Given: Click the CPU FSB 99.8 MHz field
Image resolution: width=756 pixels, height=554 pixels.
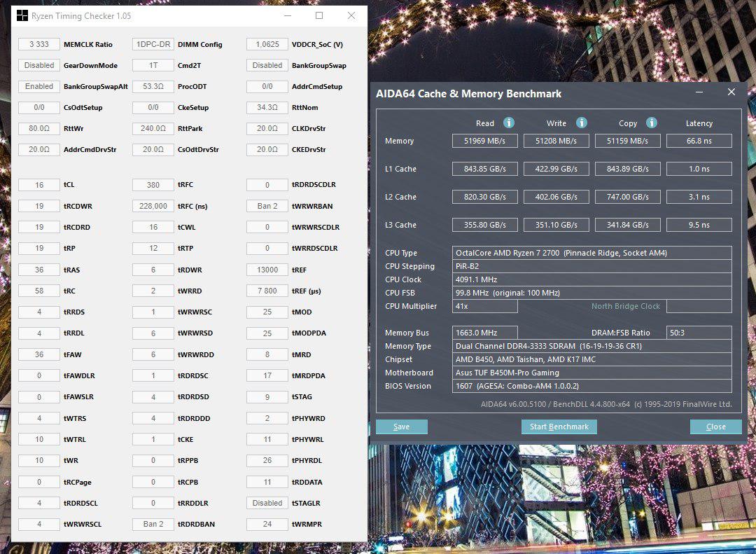Looking at the screenshot, I should 592,293.
